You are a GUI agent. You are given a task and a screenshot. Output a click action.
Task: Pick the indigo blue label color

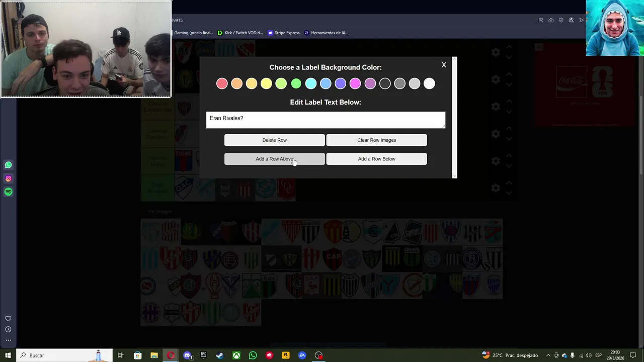(x=341, y=83)
